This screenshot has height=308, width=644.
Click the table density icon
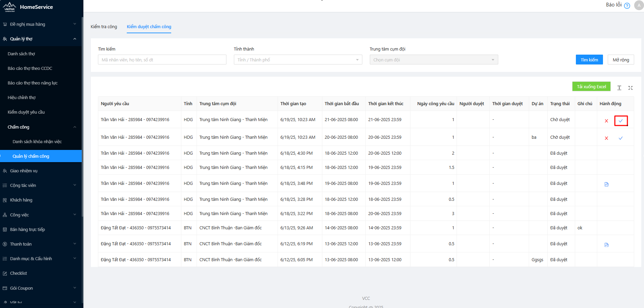(619, 88)
